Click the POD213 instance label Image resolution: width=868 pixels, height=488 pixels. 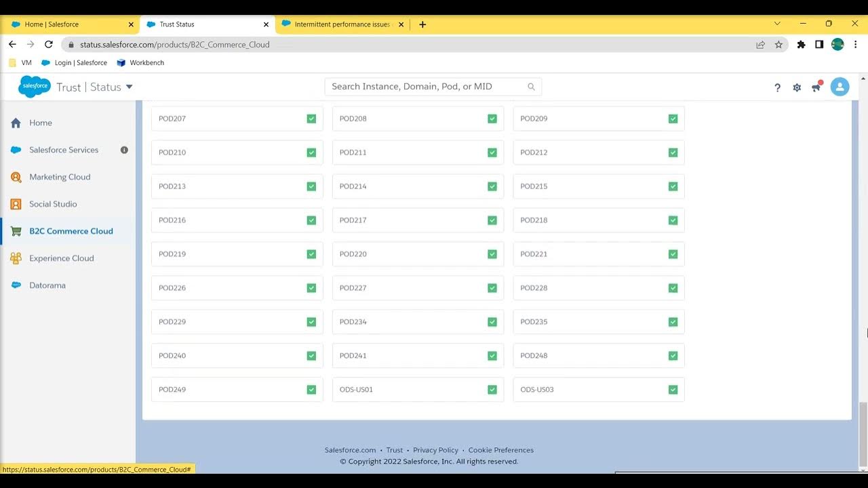(x=172, y=186)
